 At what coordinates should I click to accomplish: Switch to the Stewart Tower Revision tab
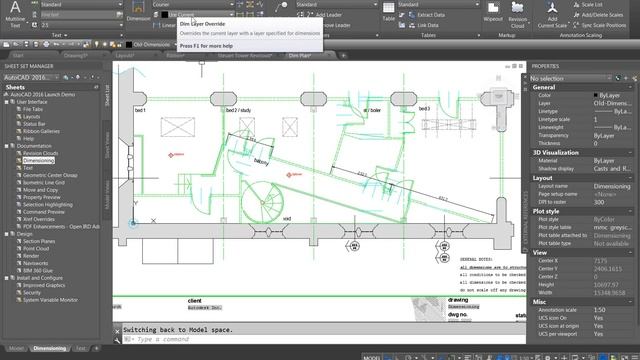[x=245, y=56]
